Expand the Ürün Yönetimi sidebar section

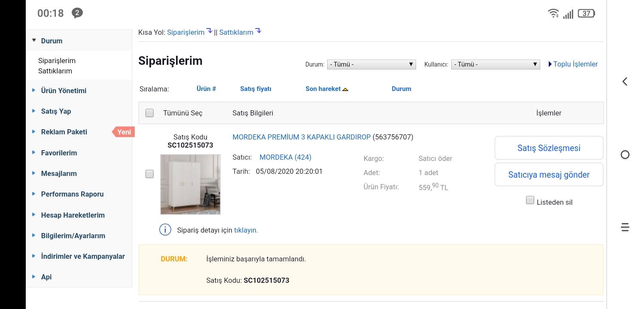pyautogui.click(x=64, y=91)
